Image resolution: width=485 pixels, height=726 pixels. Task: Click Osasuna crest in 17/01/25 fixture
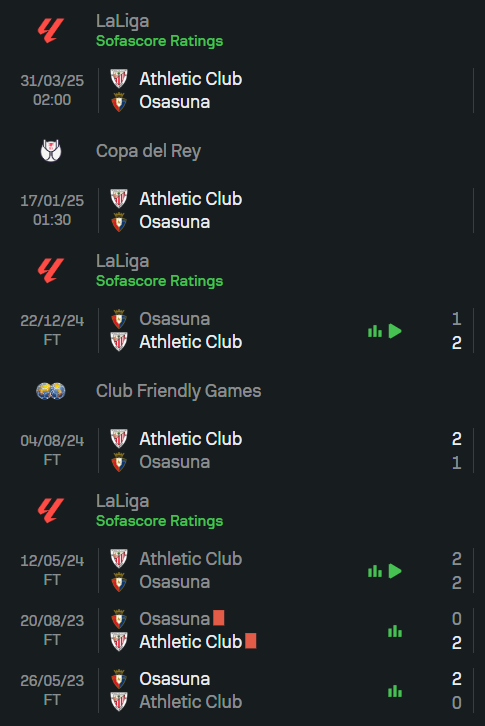pyautogui.click(x=119, y=222)
